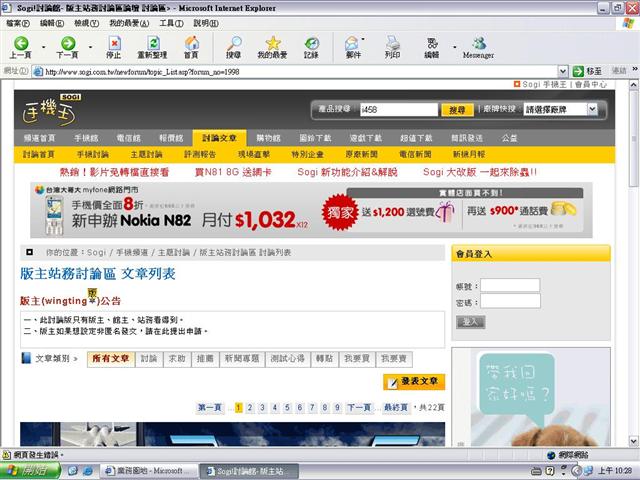Go to Home (首頁) toolbar icon

coord(191,43)
